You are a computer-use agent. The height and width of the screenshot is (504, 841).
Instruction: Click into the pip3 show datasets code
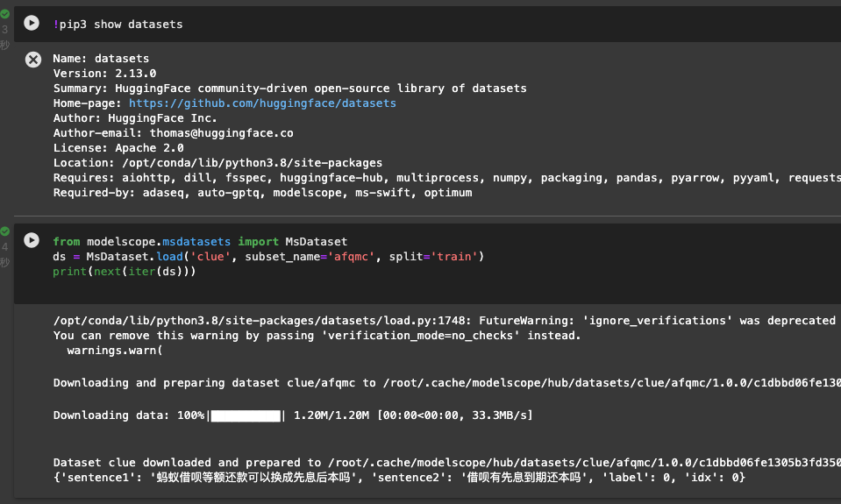pos(118,25)
